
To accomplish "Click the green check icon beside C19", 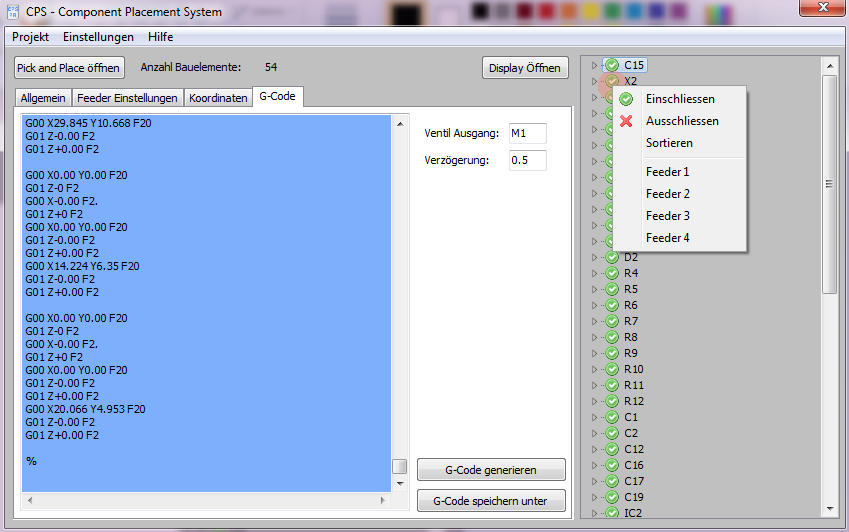I will (612, 497).
